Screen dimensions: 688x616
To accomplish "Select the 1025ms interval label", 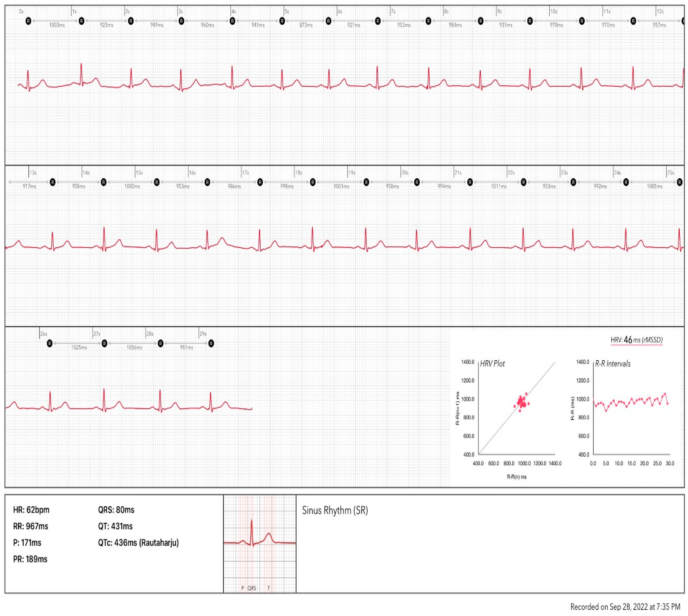I will click(x=79, y=348).
